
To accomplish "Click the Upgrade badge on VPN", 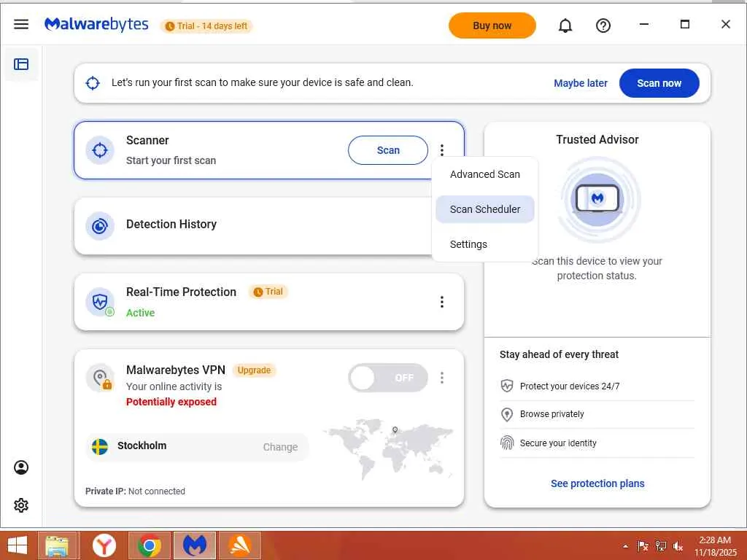I will click(x=254, y=370).
